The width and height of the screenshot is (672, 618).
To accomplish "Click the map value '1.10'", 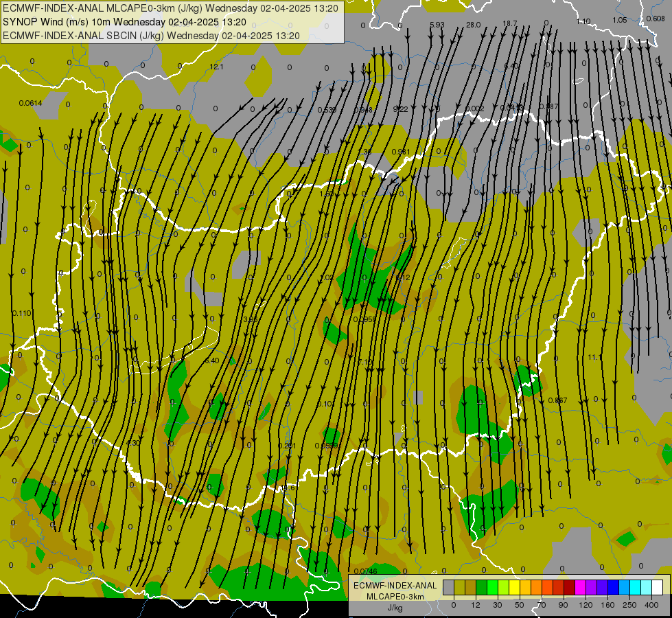I will (x=583, y=21).
